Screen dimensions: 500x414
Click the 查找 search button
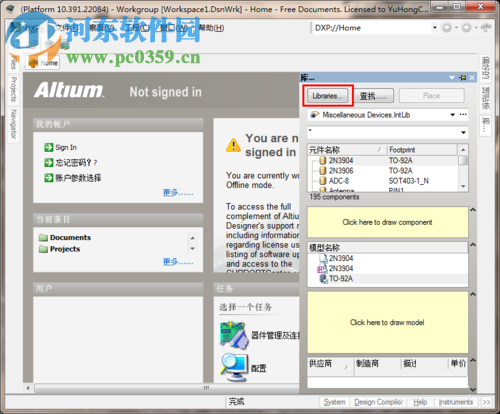373,96
